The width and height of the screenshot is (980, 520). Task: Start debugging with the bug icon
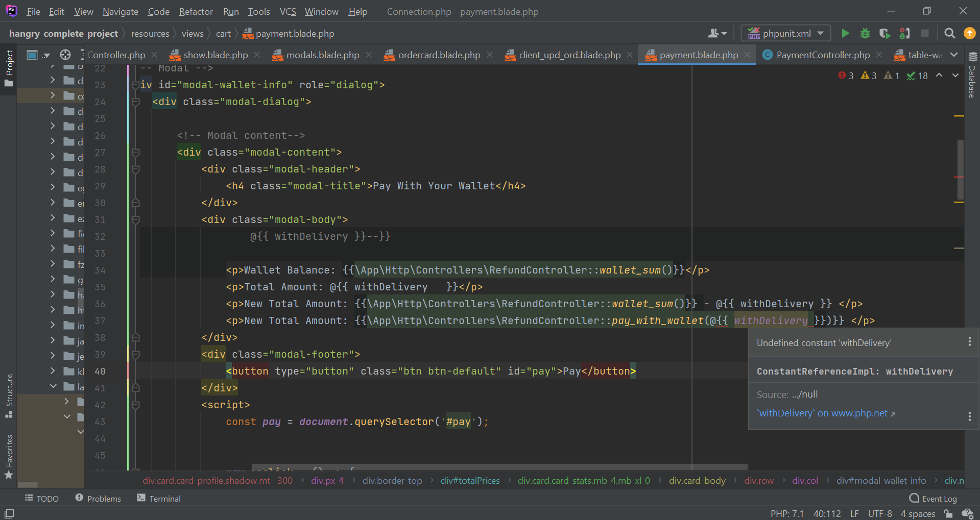coord(865,34)
